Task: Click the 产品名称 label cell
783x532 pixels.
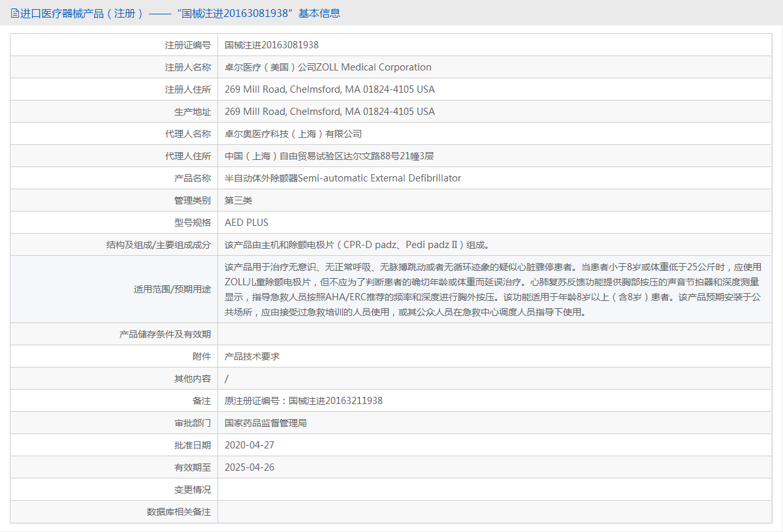Action: pyautogui.click(x=114, y=178)
